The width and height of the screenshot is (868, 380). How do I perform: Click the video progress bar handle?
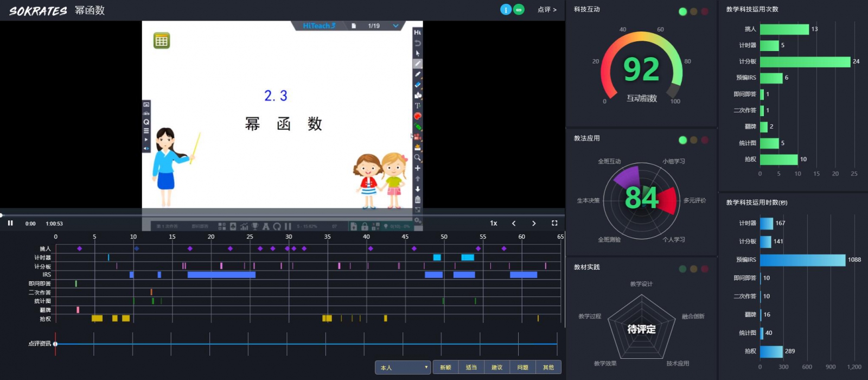[x=2, y=216]
